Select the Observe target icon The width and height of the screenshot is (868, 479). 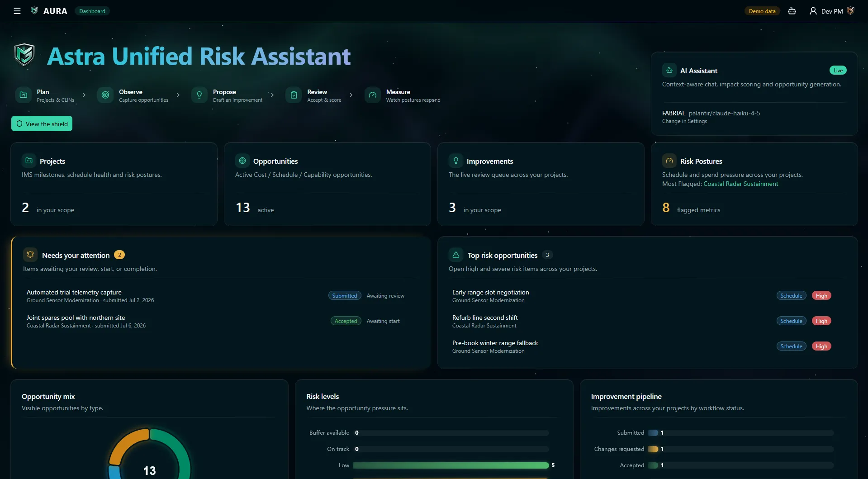[105, 95]
